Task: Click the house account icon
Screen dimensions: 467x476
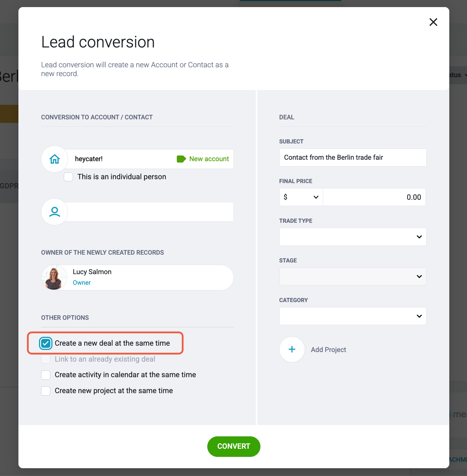Action: tap(55, 159)
